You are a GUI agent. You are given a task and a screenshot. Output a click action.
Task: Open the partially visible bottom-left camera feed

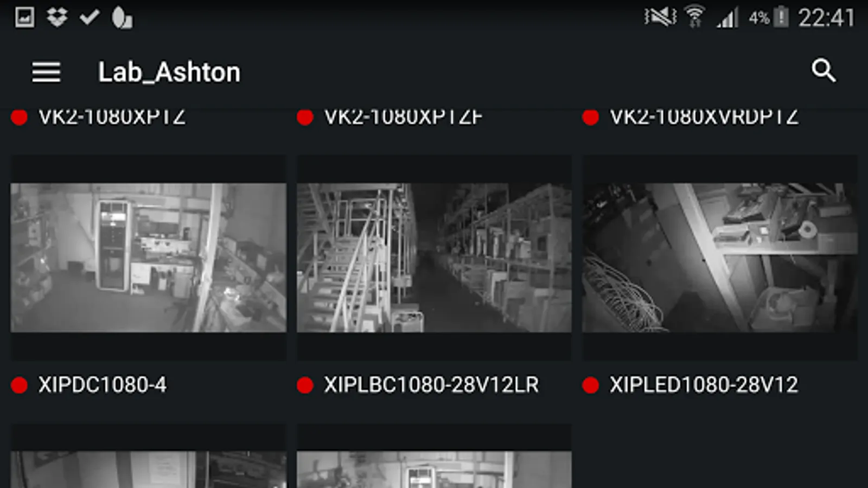148,456
